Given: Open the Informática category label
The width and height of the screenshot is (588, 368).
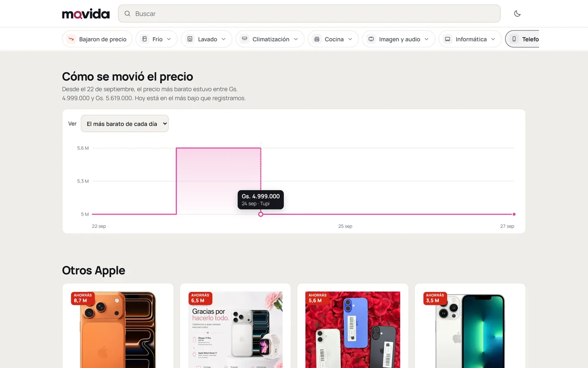Looking at the screenshot, I should tap(471, 39).
